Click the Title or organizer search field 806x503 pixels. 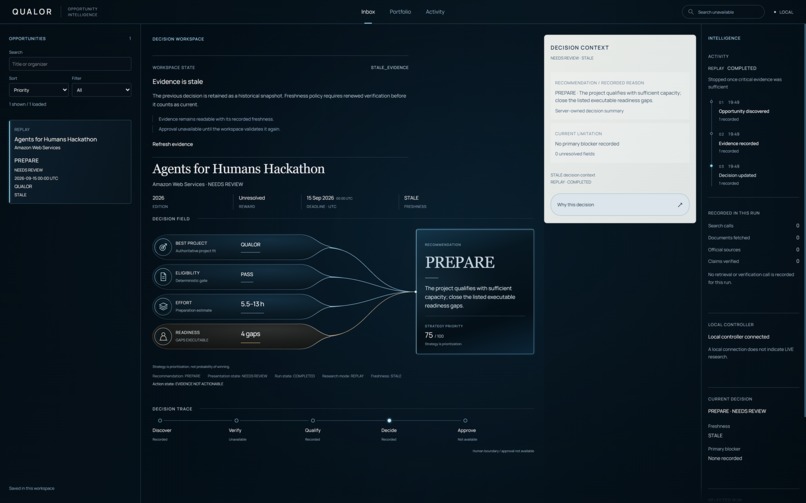pos(70,64)
